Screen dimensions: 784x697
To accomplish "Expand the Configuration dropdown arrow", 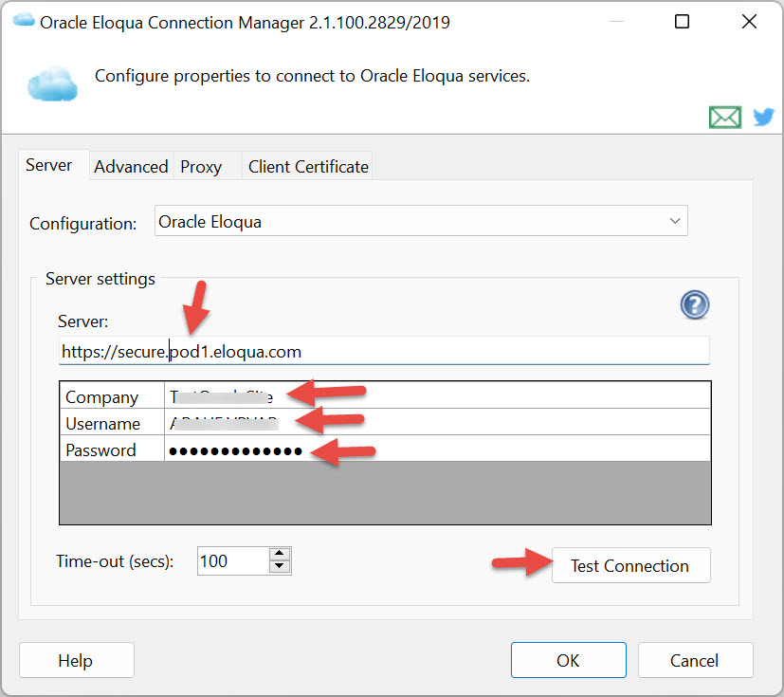I will (x=674, y=221).
